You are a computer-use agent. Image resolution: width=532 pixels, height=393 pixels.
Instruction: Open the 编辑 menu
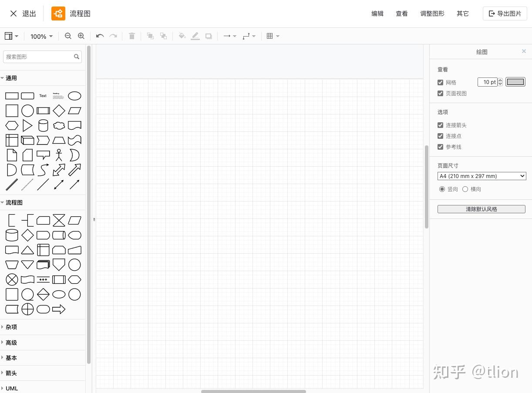(x=377, y=13)
